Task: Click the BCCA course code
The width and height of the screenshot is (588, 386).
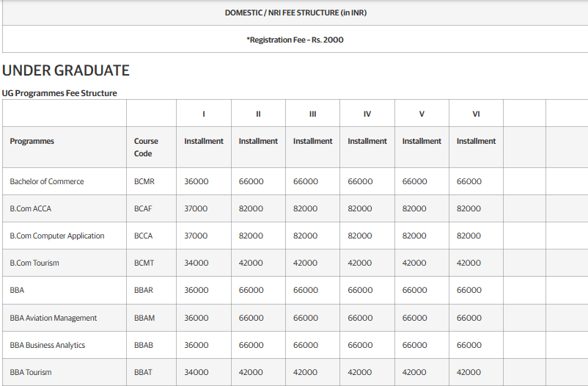Action: coord(144,236)
